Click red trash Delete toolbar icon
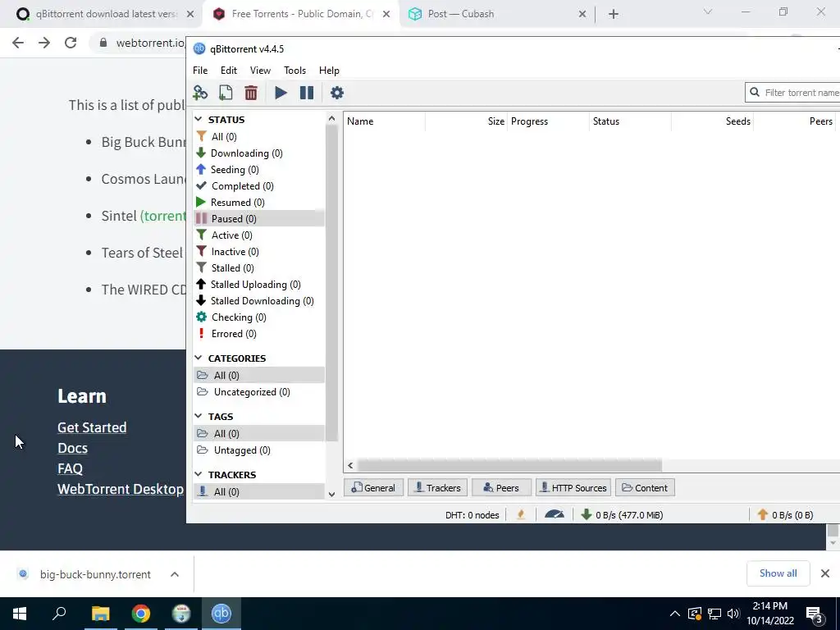Screen dimensions: 840x630 click(251, 93)
